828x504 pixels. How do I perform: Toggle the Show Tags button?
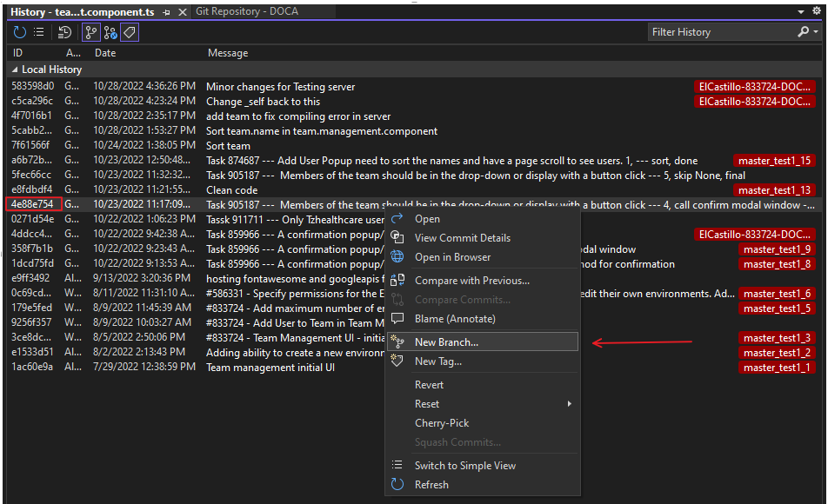[130, 32]
